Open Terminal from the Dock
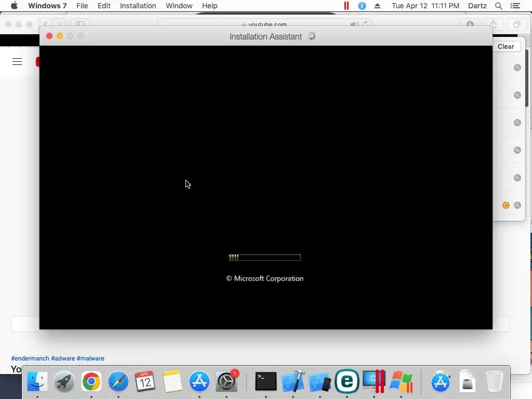The height and width of the screenshot is (399, 532). tap(265, 381)
